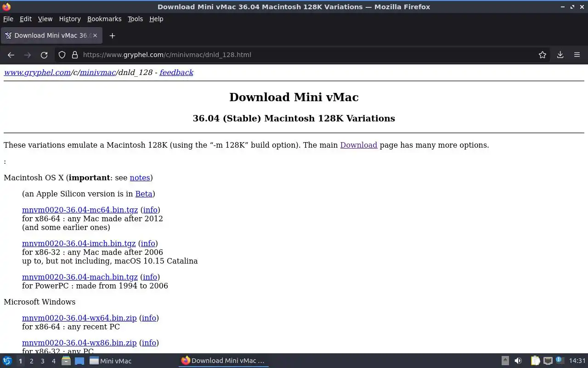Close the Download Mini vMac tab
This screenshot has width=588, height=368.
95,35
